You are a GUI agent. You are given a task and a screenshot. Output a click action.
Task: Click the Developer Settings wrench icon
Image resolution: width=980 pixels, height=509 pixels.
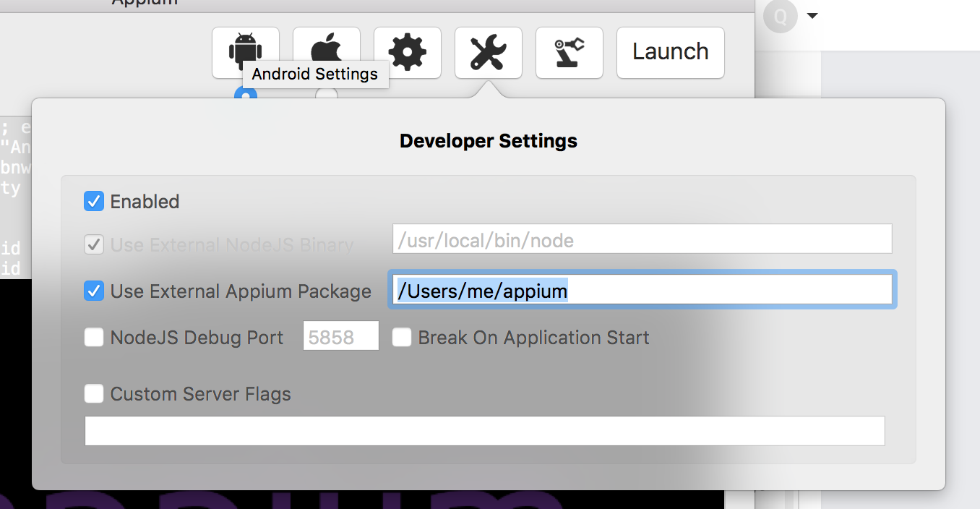[489, 53]
